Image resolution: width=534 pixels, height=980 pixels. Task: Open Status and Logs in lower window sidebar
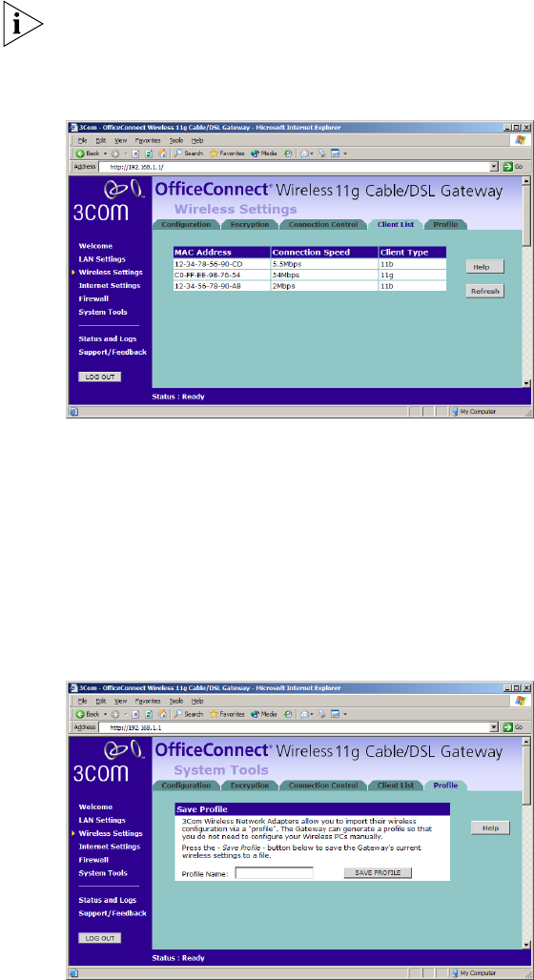click(x=108, y=900)
